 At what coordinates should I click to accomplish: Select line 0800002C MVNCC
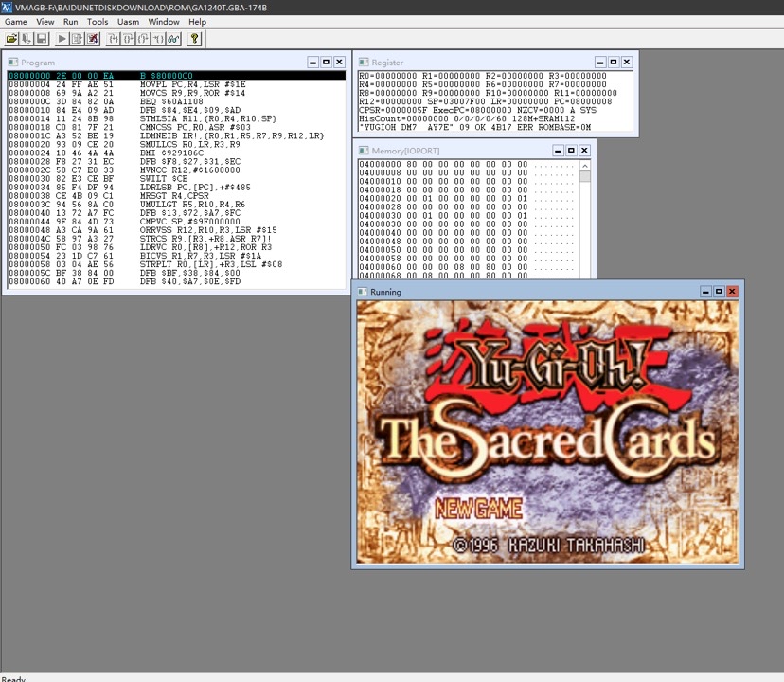(x=176, y=170)
